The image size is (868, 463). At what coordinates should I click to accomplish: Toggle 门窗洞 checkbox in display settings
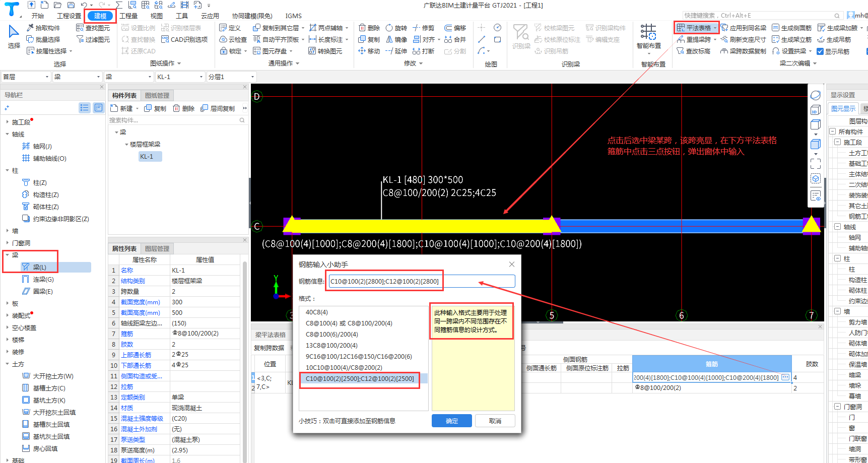838,407
